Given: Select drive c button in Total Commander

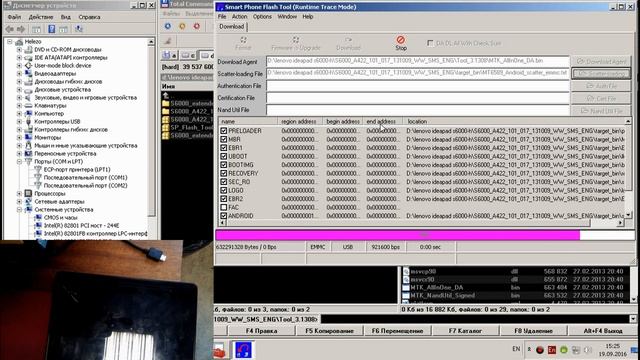Looking at the screenshot, I should (188, 55).
